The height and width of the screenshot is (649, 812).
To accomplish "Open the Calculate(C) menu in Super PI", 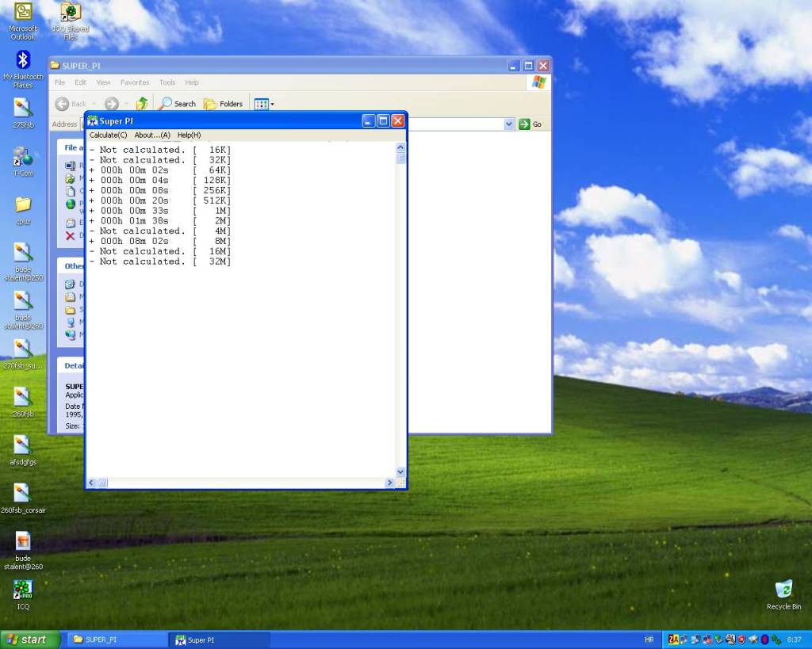I will 108,136.
